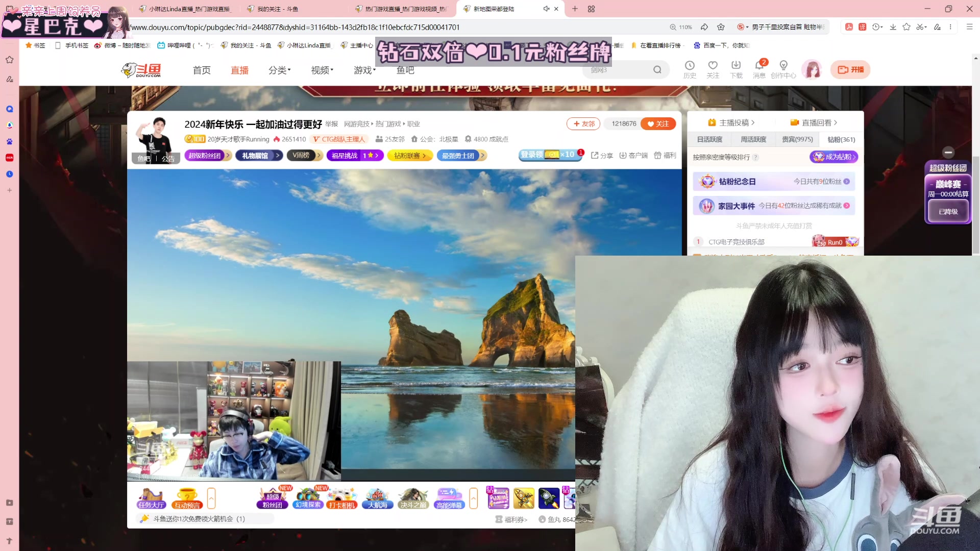The height and width of the screenshot is (551, 980).
Task: Expand the 游戏 dropdown menu
Action: 364,70
